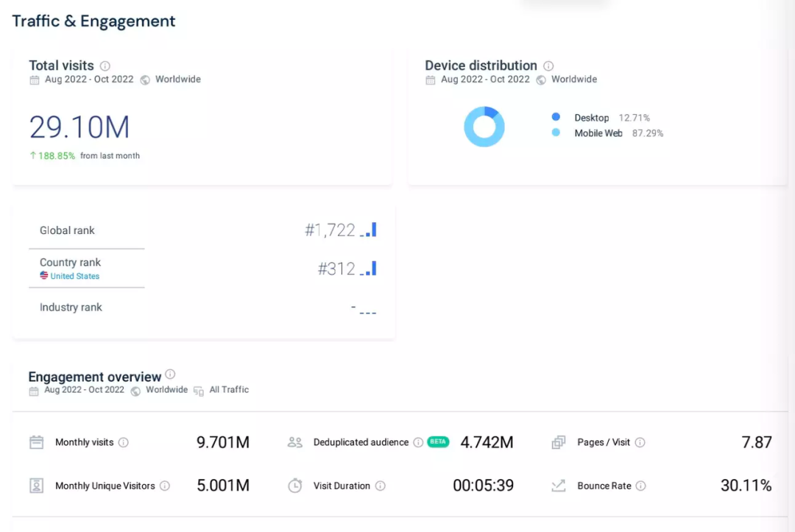Viewport: 795px width, 532px height.
Task: Click the All Traffic devices icon
Action: [199, 391]
